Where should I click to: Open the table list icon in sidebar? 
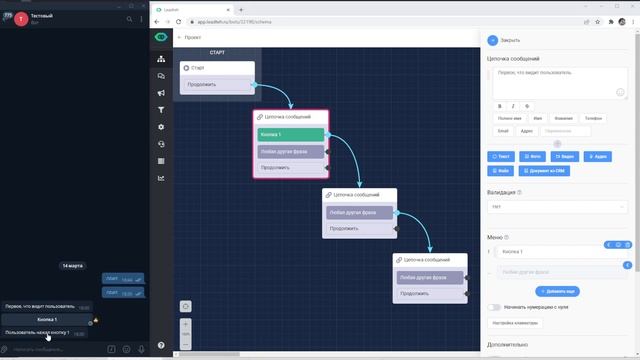click(161, 161)
